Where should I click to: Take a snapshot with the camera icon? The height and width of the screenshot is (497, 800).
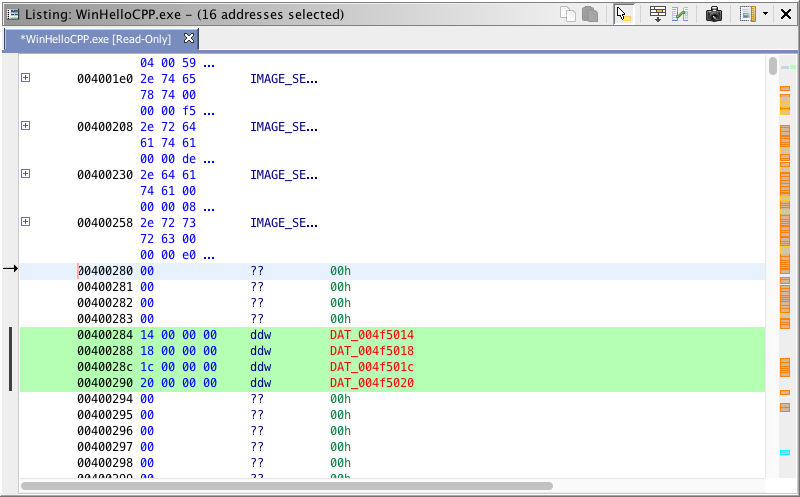click(x=714, y=14)
